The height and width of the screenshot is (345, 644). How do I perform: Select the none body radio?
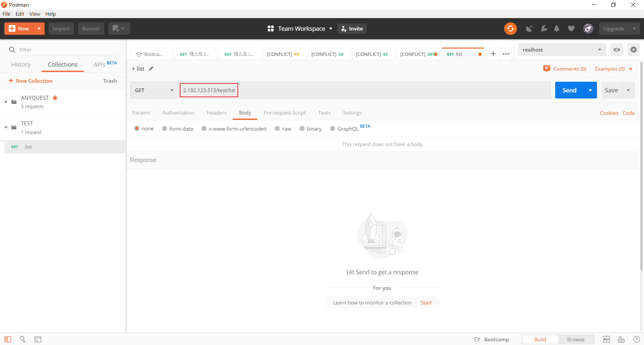click(x=137, y=128)
